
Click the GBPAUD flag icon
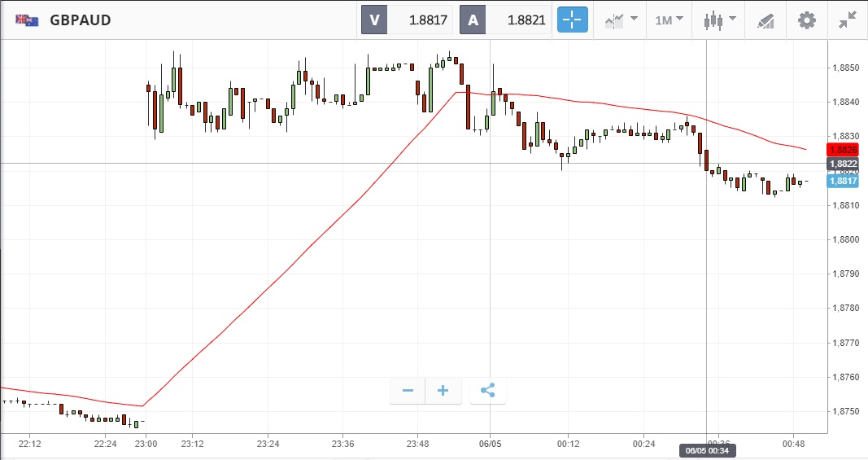(28, 20)
